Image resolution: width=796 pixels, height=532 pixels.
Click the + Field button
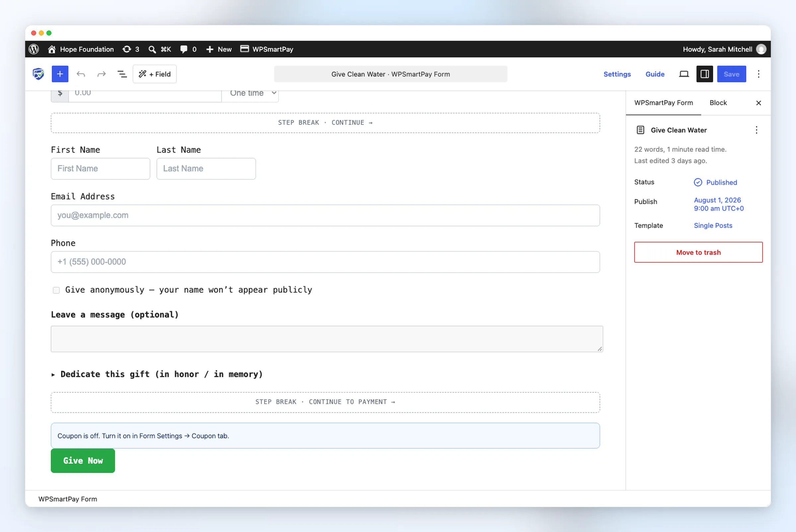point(155,74)
